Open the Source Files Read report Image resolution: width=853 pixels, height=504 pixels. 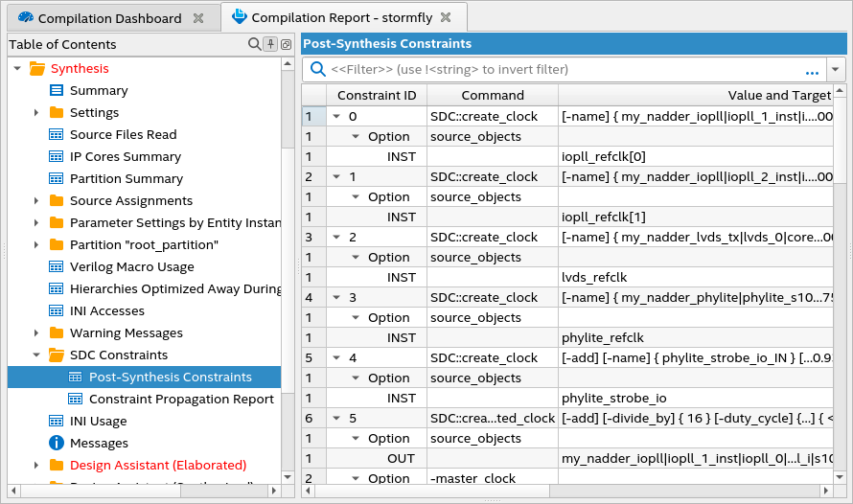[123, 135]
